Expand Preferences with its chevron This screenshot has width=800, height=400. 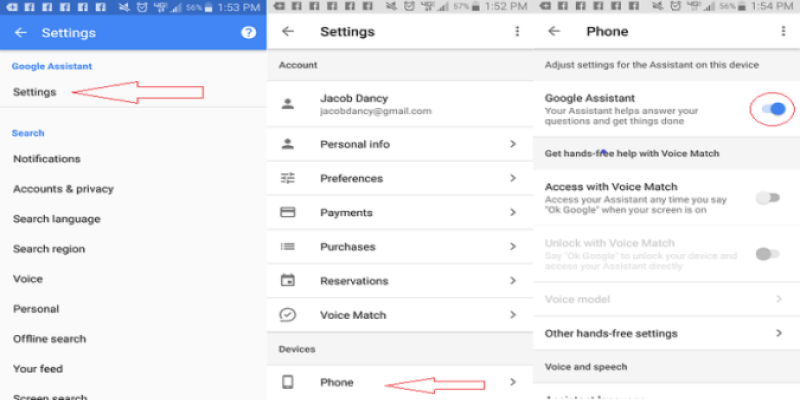[x=513, y=178]
